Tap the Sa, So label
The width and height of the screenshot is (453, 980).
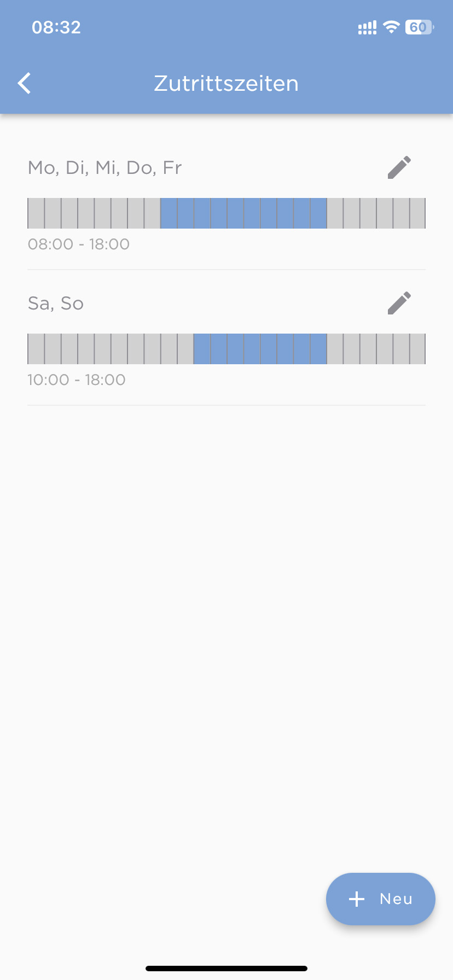coord(56,303)
